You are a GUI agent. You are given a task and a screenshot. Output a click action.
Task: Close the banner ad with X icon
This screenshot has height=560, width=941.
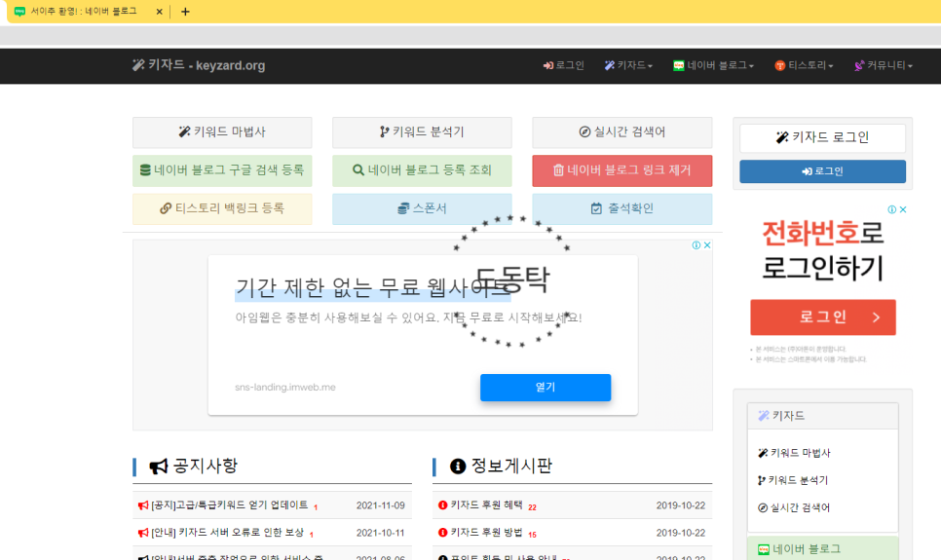(707, 244)
